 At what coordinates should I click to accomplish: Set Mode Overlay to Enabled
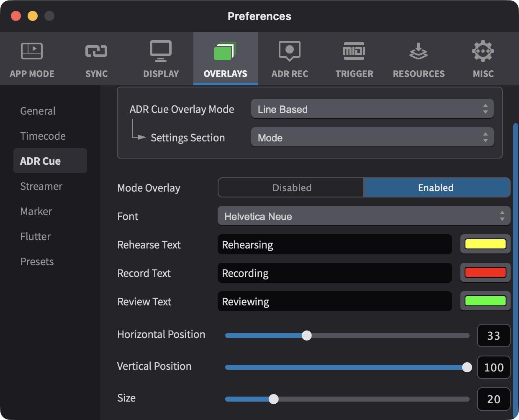click(437, 187)
